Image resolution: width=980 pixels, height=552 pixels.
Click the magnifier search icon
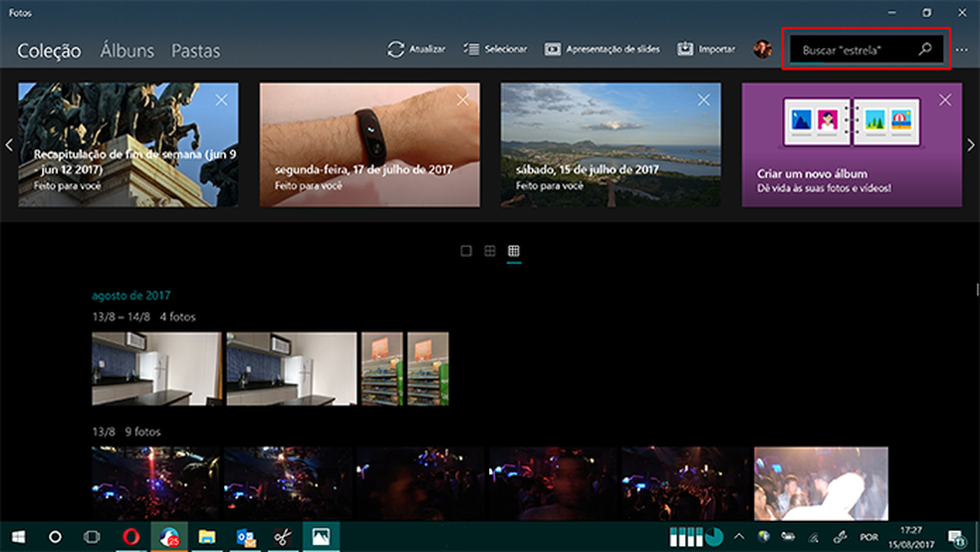[x=925, y=49]
